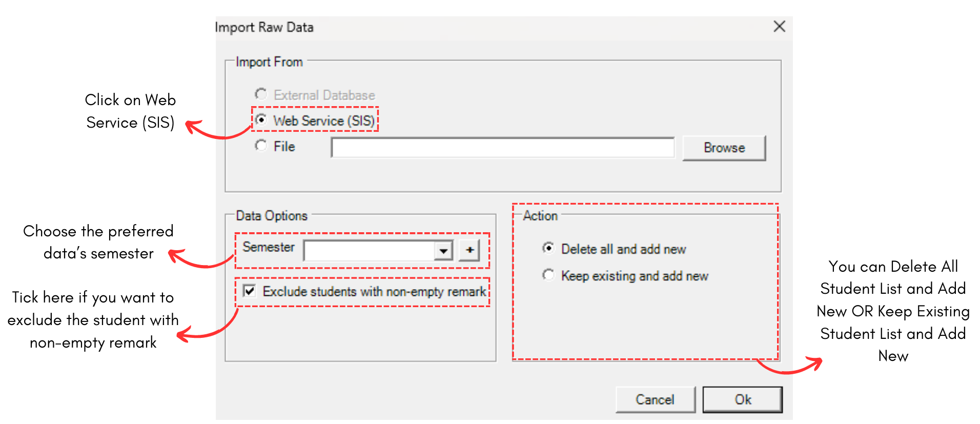
Task: Click the Semester label
Action: (x=268, y=247)
